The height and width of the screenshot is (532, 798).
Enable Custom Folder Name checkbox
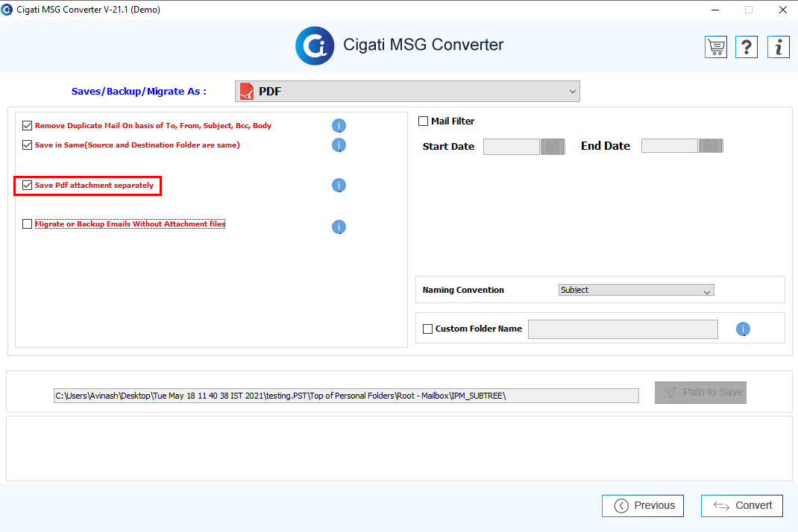(427, 329)
